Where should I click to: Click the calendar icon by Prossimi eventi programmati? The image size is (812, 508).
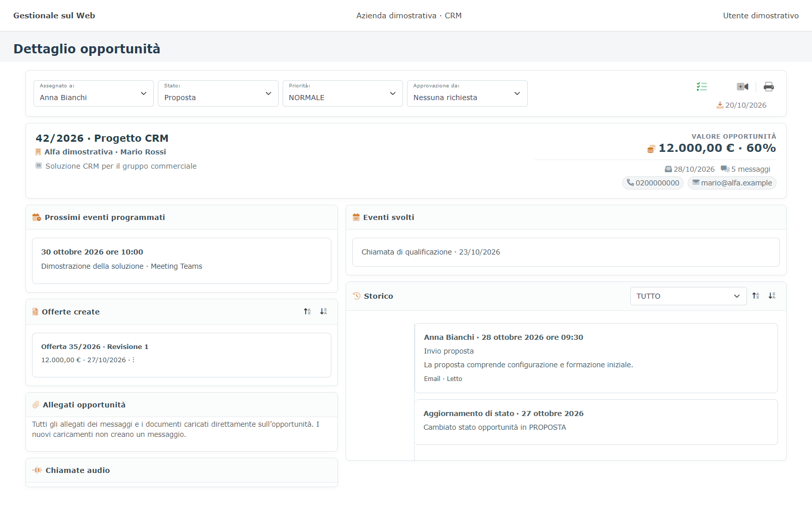[37, 217]
